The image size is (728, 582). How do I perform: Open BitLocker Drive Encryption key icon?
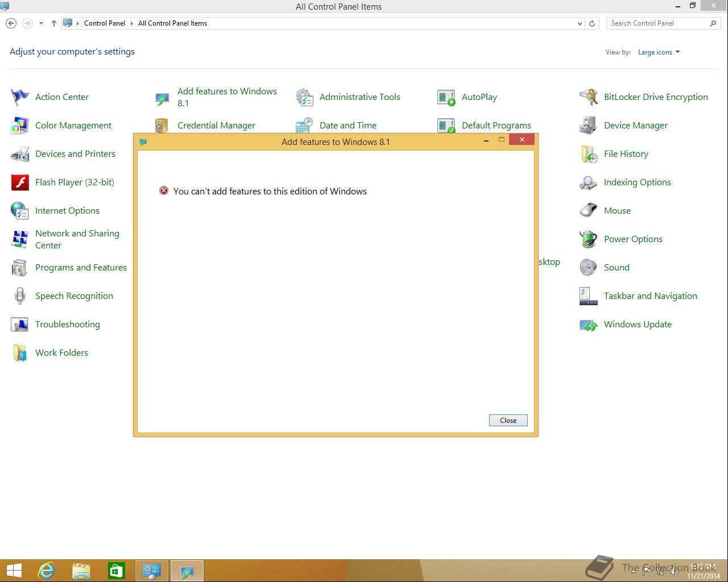point(589,97)
